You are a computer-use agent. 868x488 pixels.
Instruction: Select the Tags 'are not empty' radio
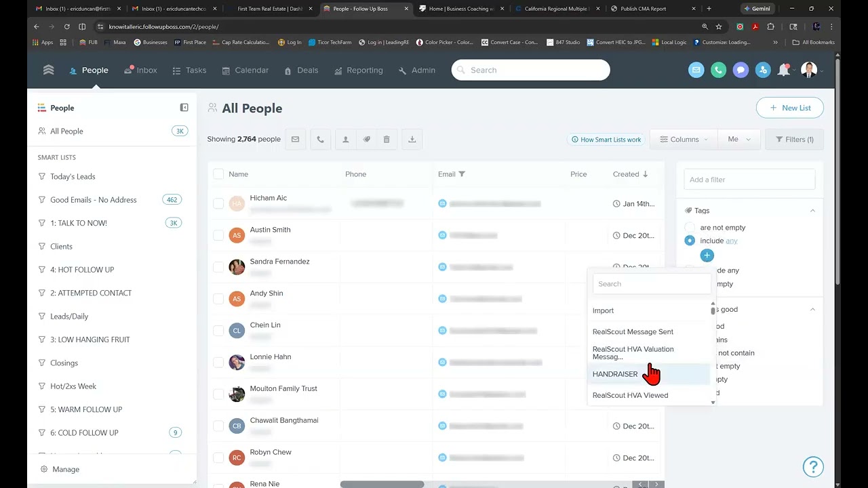coord(690,228)
